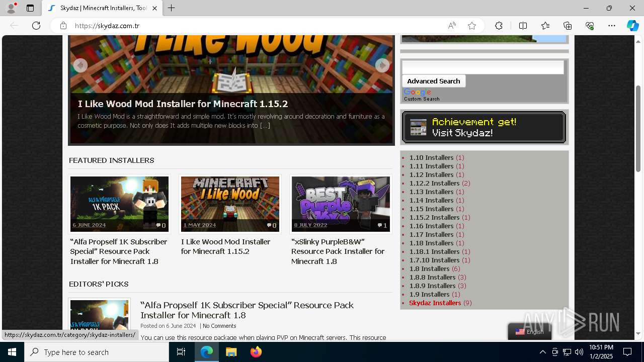Screen dimensions: 644x362
Task: Open 1.9 Installers category
Action: tap(429, 294)
